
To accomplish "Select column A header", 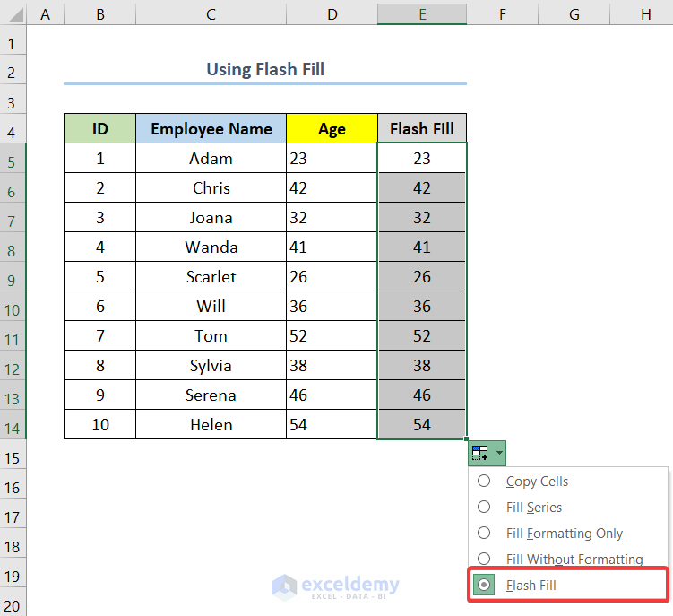I will [45, 14].
